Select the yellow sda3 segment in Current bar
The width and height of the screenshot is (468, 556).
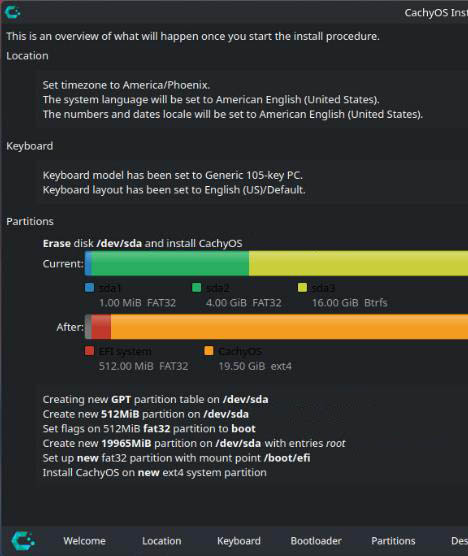[358, 263]
